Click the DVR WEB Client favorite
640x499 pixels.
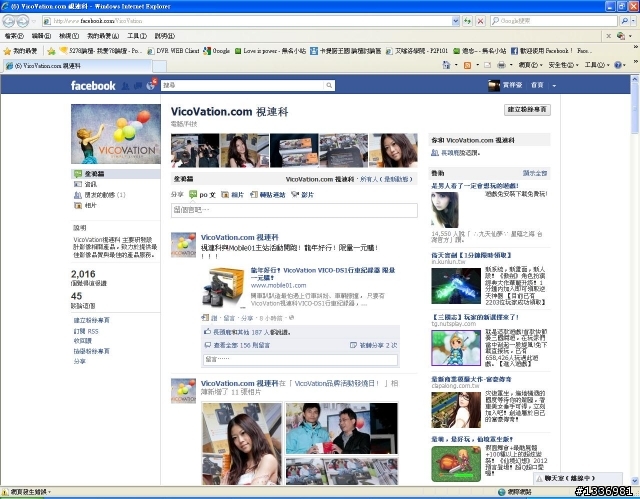tap(173, 51)
